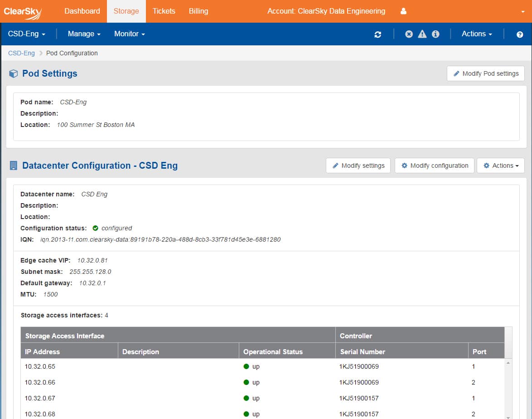
Task: Click the green configured status checkmark
Action: pos(95,228)
